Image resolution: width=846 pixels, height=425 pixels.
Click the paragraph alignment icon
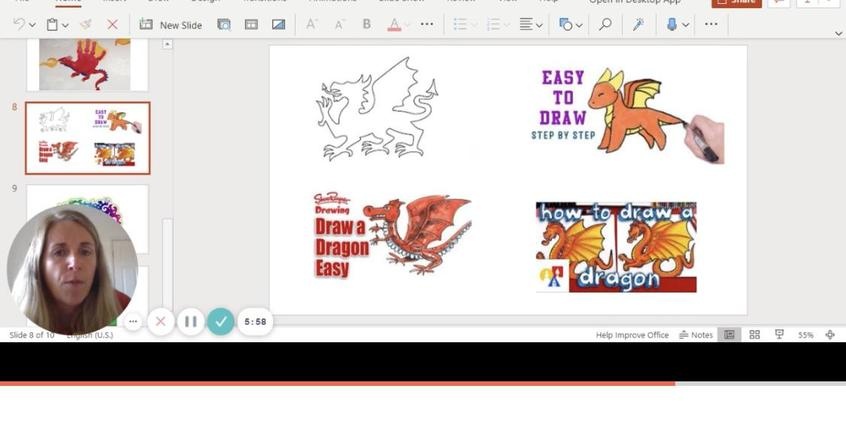[x=526, y=24]
